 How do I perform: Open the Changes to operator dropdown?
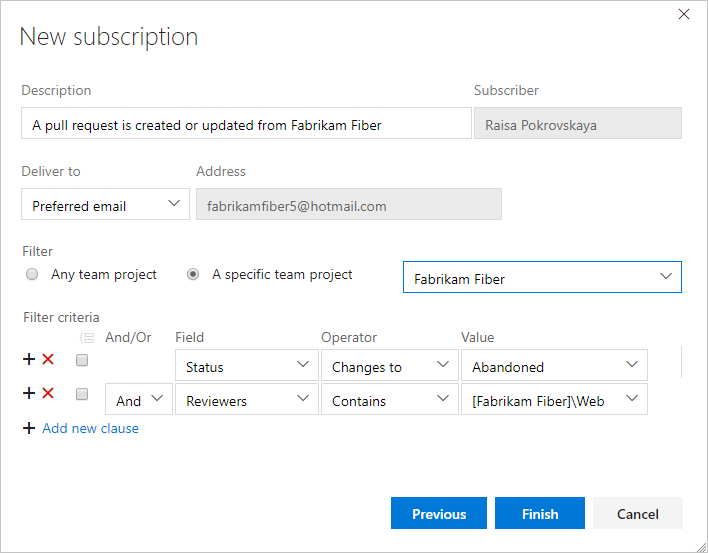tap(388, 366)
